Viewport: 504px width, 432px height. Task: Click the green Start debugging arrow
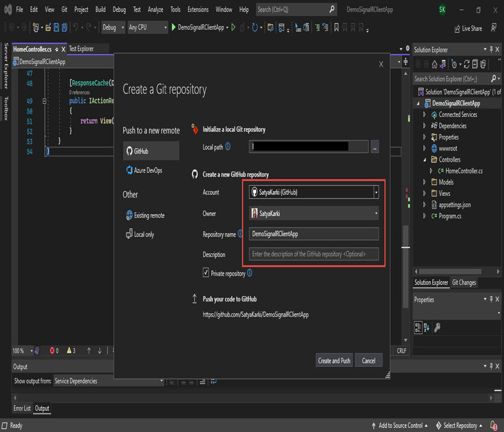tap(174, 27)
